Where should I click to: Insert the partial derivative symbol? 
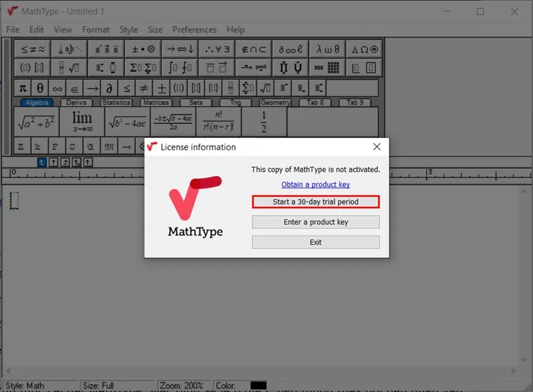[109, 88]
